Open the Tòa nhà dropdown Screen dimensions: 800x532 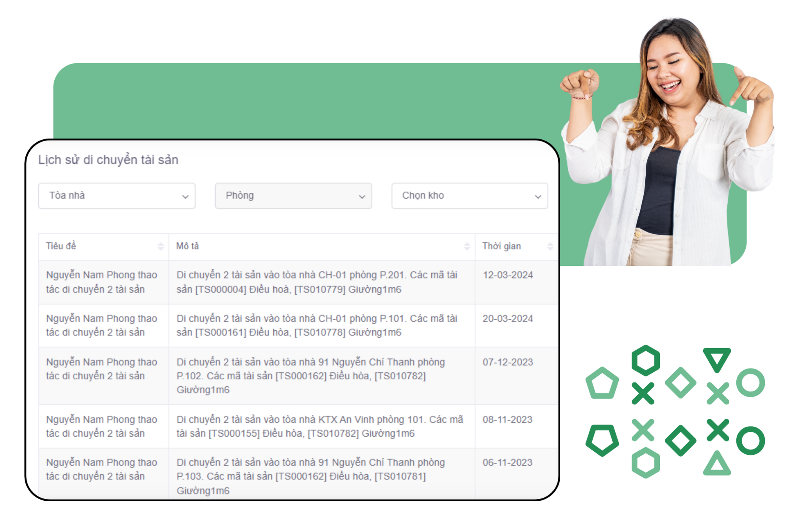[116, 196]
